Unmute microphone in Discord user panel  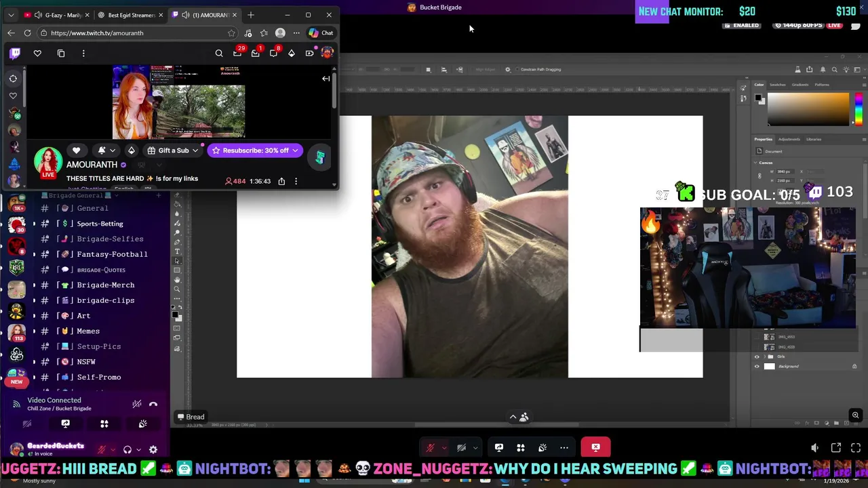(x=102, y=449)
